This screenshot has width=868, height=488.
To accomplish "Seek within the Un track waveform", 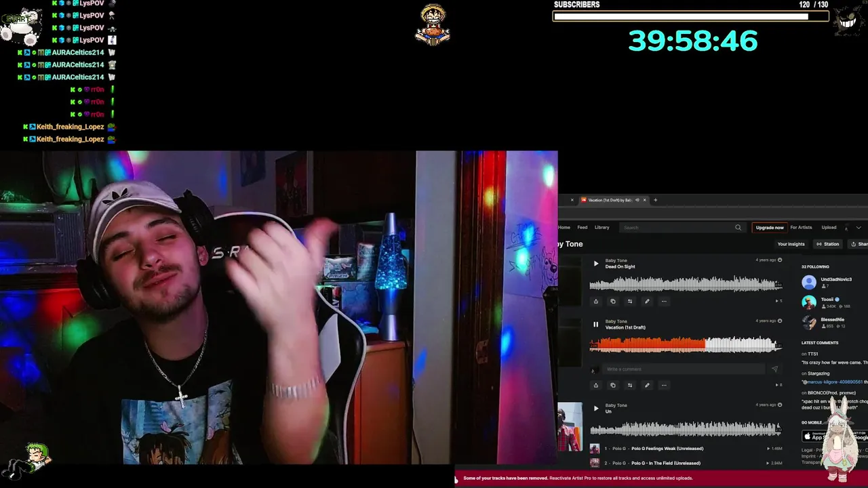I will pyautogui.click(x=685, y=428).
